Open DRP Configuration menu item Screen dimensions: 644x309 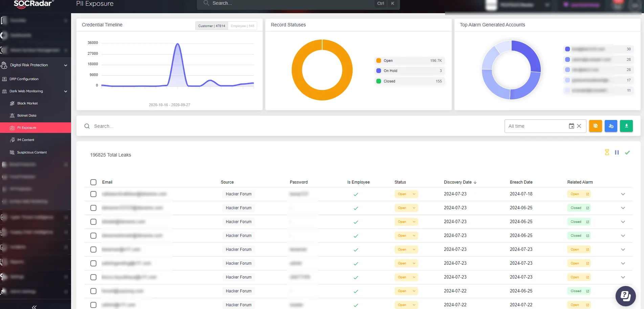24,79
